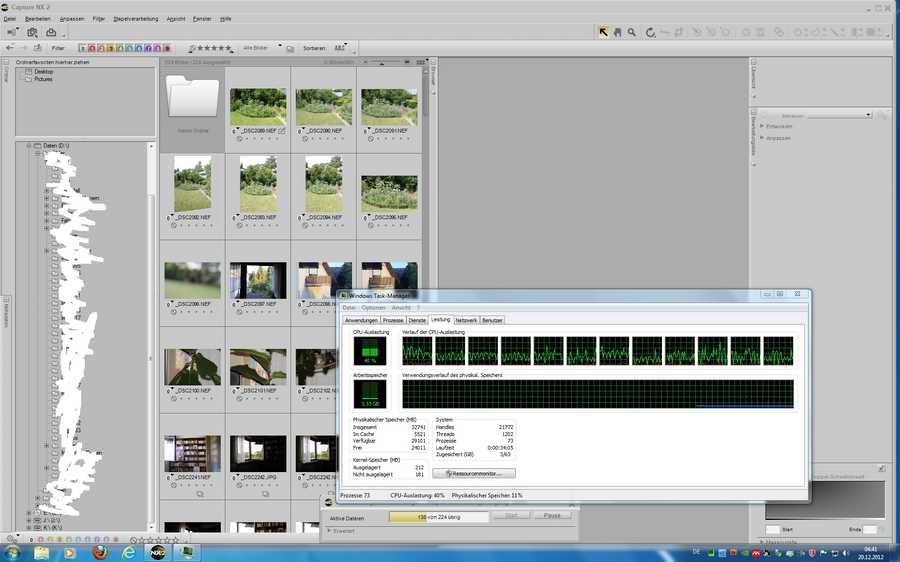Select the hand pan tool

pyautogui.click(x=617, y=32)
